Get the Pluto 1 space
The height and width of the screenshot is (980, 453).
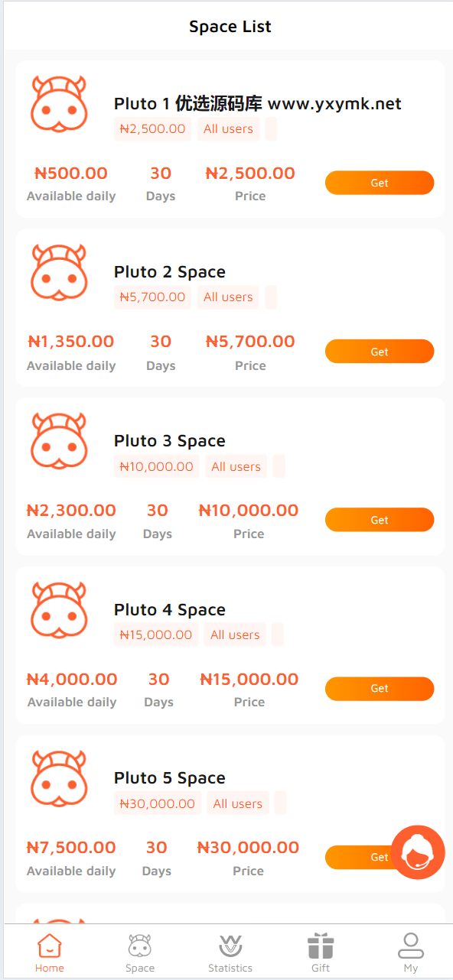[380, 183]
